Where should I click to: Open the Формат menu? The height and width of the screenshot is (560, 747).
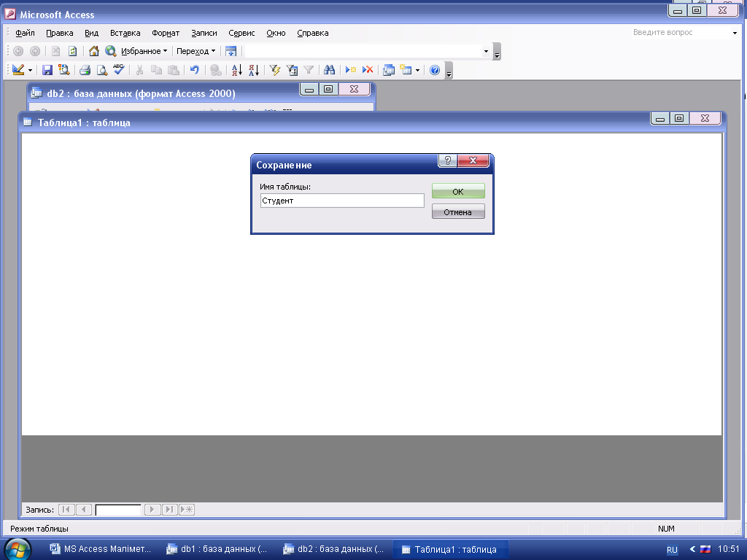coord(166,33)
